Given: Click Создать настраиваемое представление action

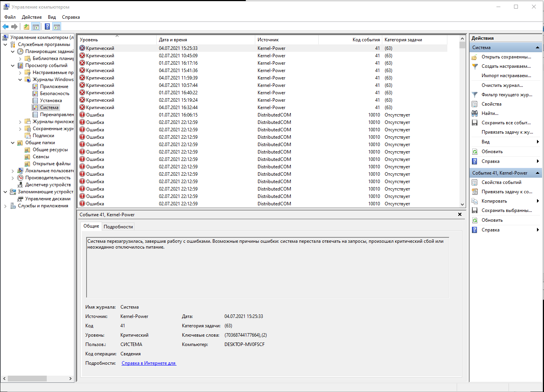Looking at the screenshot, I should pos(506,66).
